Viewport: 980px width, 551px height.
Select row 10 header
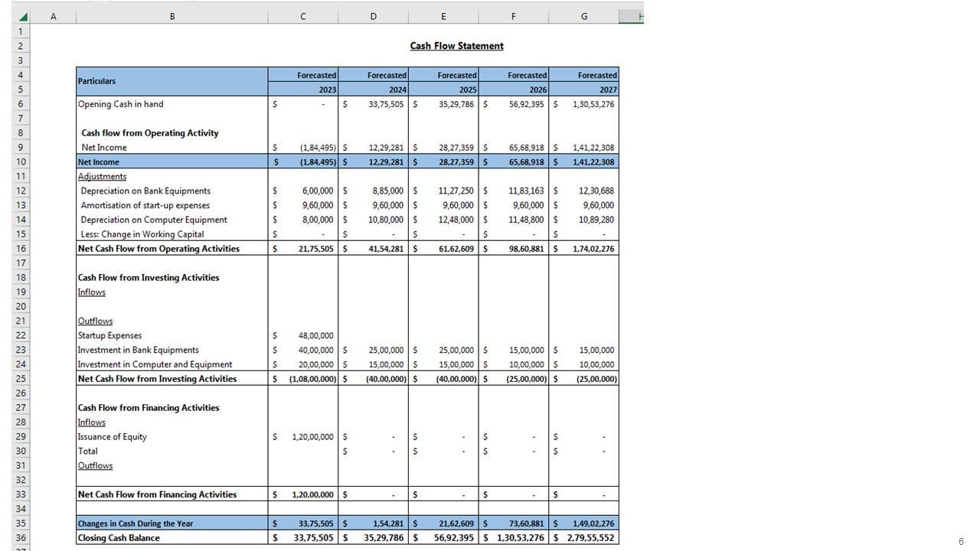tap(21, 161)
